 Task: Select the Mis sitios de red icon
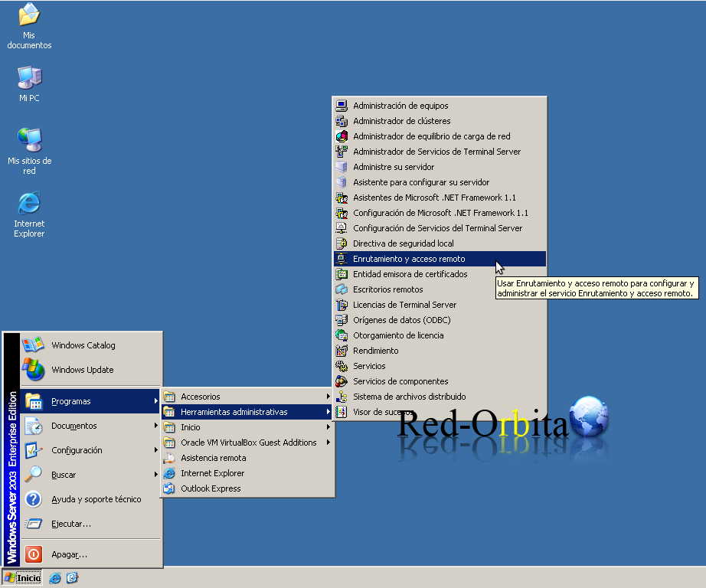click(x=29, y=151)
